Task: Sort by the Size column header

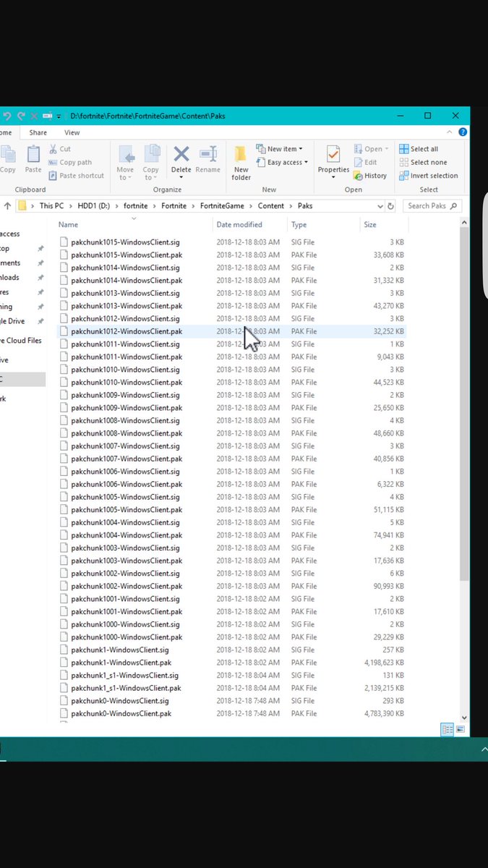Action: click(x=384, y=225)
